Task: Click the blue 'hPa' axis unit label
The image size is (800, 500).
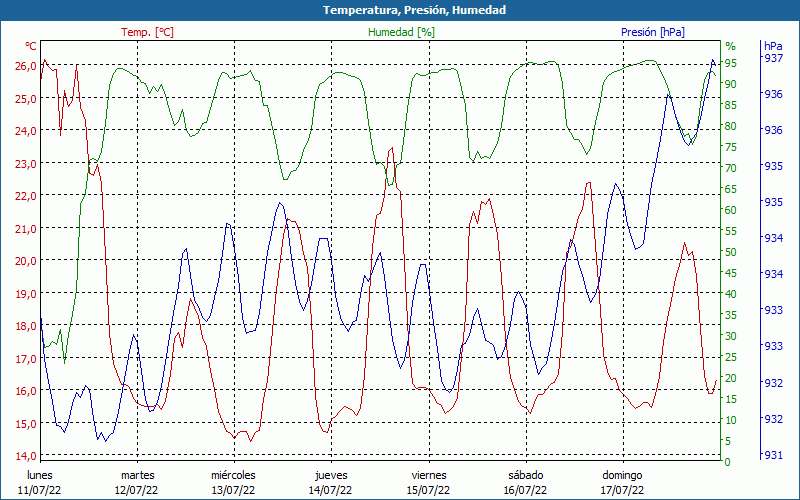Action: (773, 46)
